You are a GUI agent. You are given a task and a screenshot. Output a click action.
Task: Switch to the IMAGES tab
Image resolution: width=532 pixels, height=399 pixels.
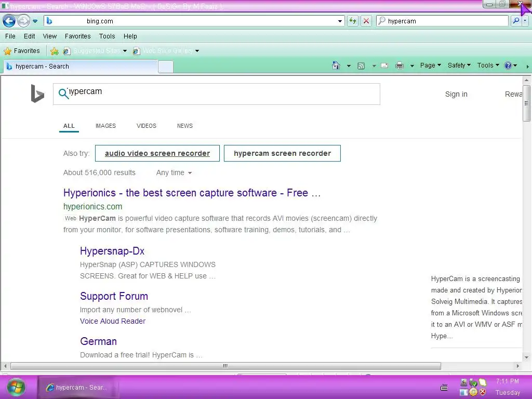(x=105, y=126)
